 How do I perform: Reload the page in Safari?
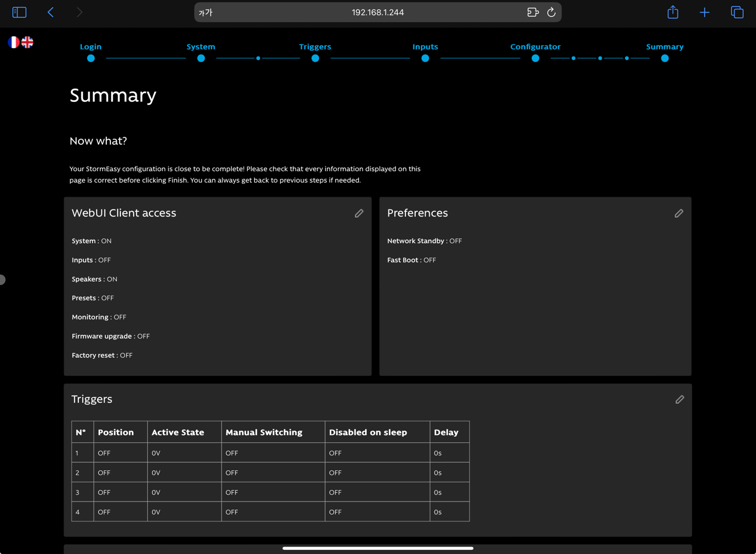click(551, 12)
